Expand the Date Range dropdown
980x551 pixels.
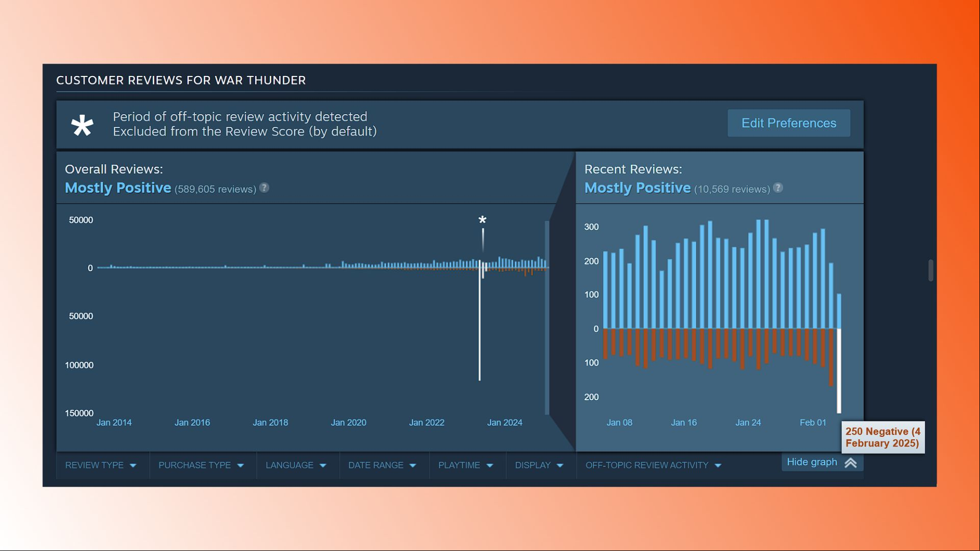pyautogui.click(x=383, y=465)
